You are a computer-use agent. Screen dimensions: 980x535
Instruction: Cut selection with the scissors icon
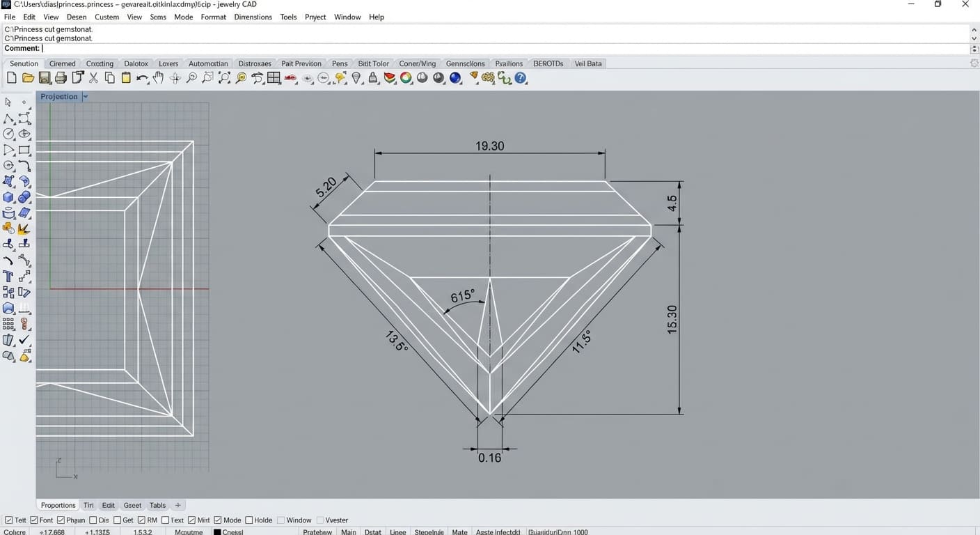click(93, 78)
